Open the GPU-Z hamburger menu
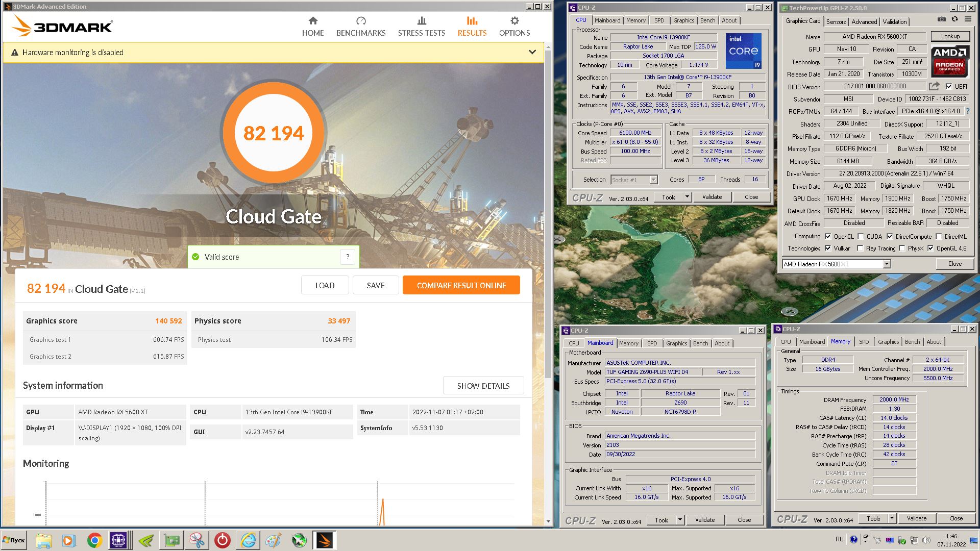The image size is (980, 551). pos(968,19)
